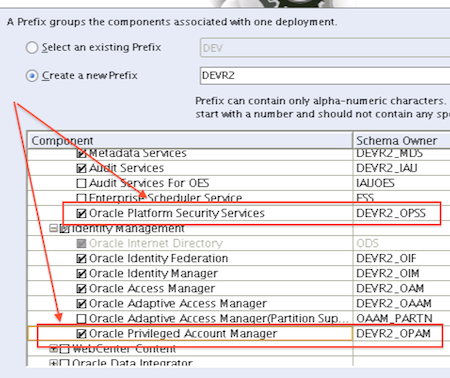Select the Oracle Adaptive Access Manager row label
Image resolution: width=450 pixels, height=378 pixels.
coord(178,303)
